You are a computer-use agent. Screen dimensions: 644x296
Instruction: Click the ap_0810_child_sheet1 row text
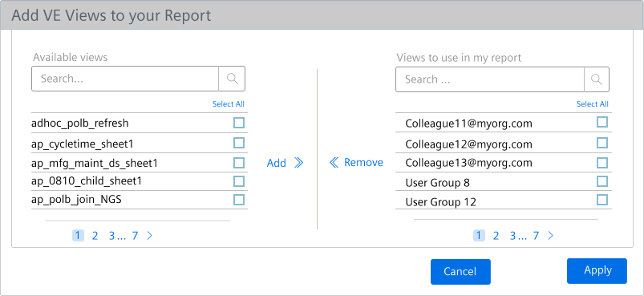[87, 181]
